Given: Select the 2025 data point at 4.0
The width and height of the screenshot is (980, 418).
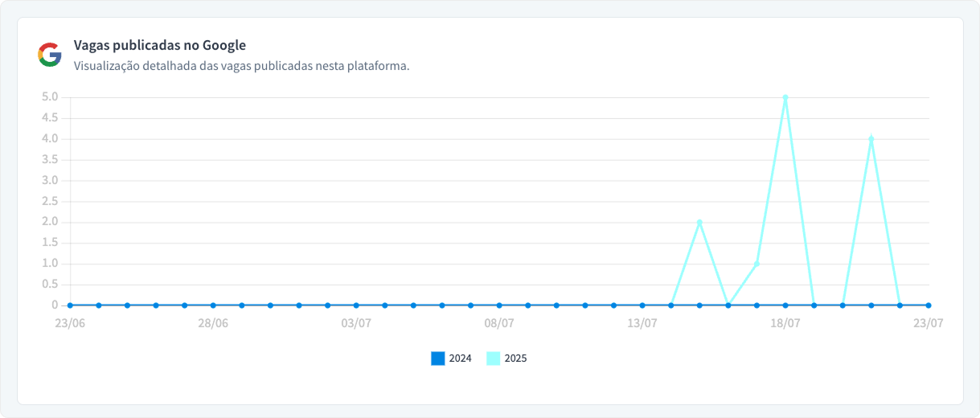Looking at the screenshot, I should (x=871, y=138).
